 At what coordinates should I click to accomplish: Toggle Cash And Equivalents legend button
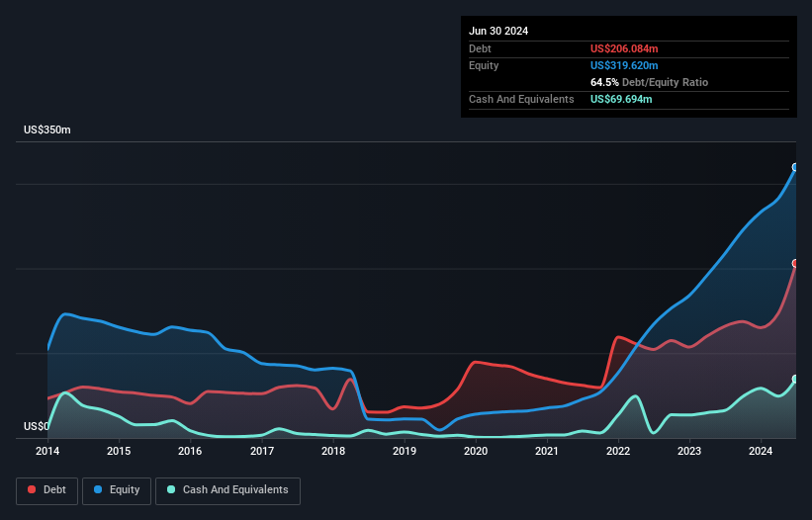pos(227,490)
